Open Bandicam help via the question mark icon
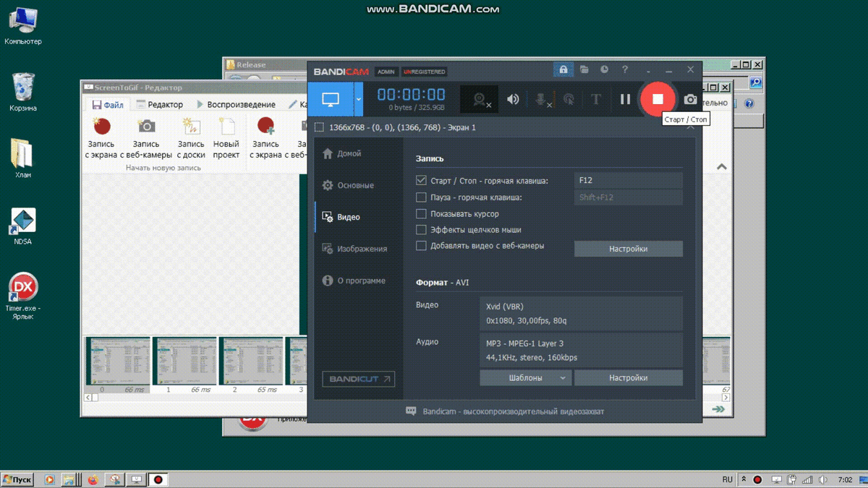Screen dimensions: 868x488 (x=624, y=70)
